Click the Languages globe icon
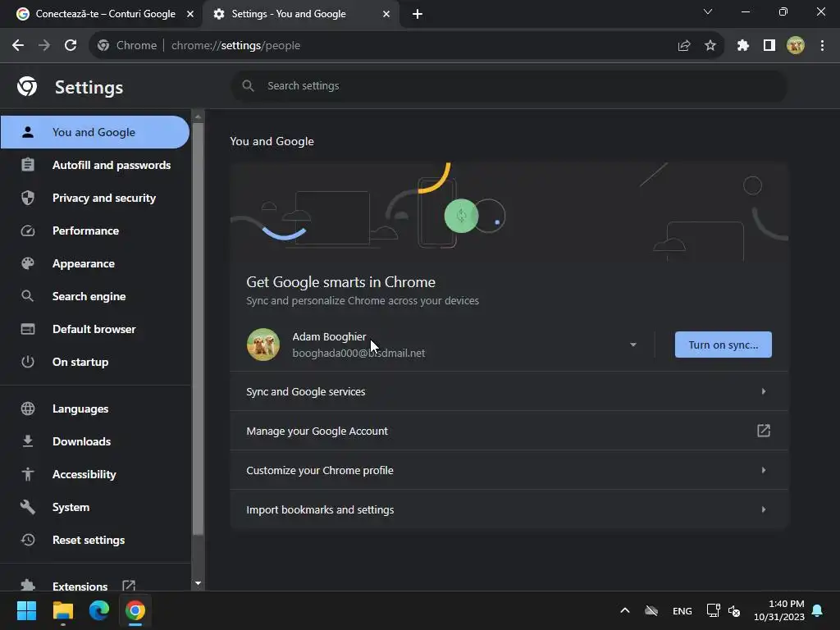Image resolution: width=840 pixels, height=630 pixels. coord(28,409)
